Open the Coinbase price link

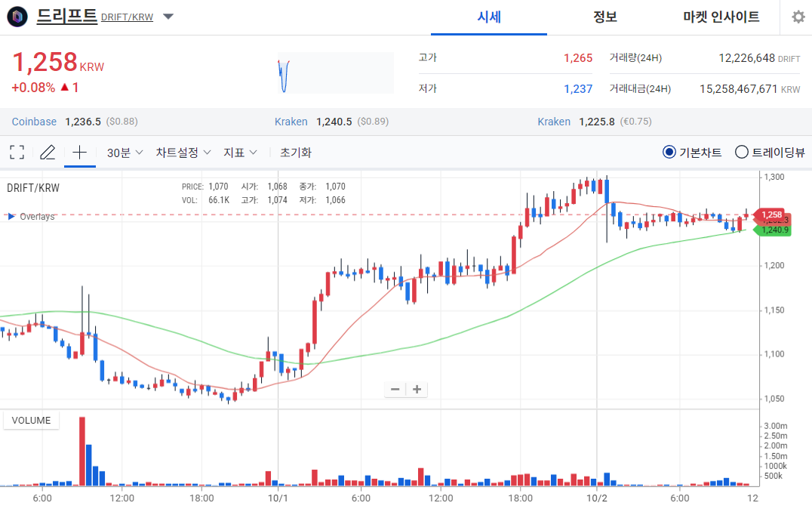34,122
